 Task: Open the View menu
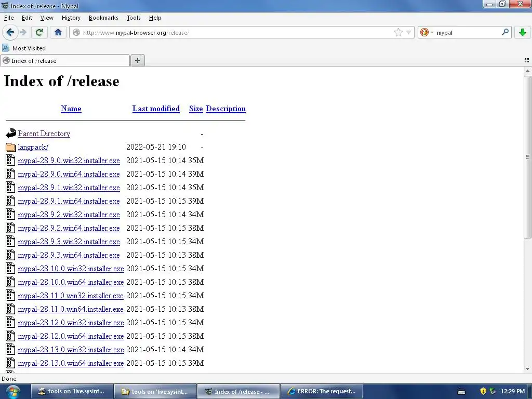(47, 18)
